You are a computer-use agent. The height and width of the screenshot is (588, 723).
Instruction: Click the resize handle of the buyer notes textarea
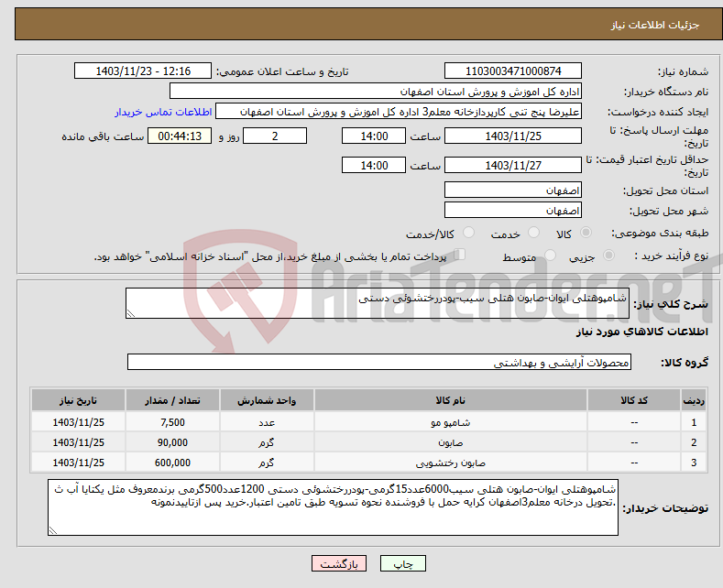52,531
